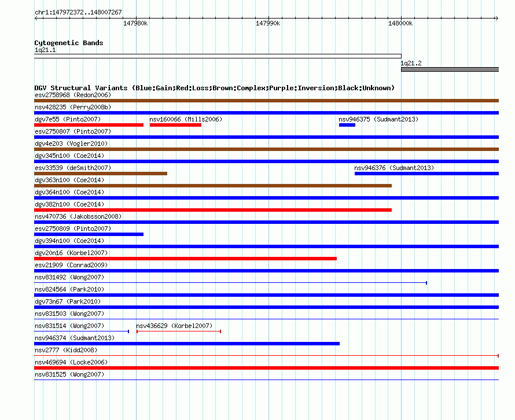Click the dgv364n100 (Coe2014) label
Screen dimensions: 515x420
pyautogui.click(x=69, y=192)
